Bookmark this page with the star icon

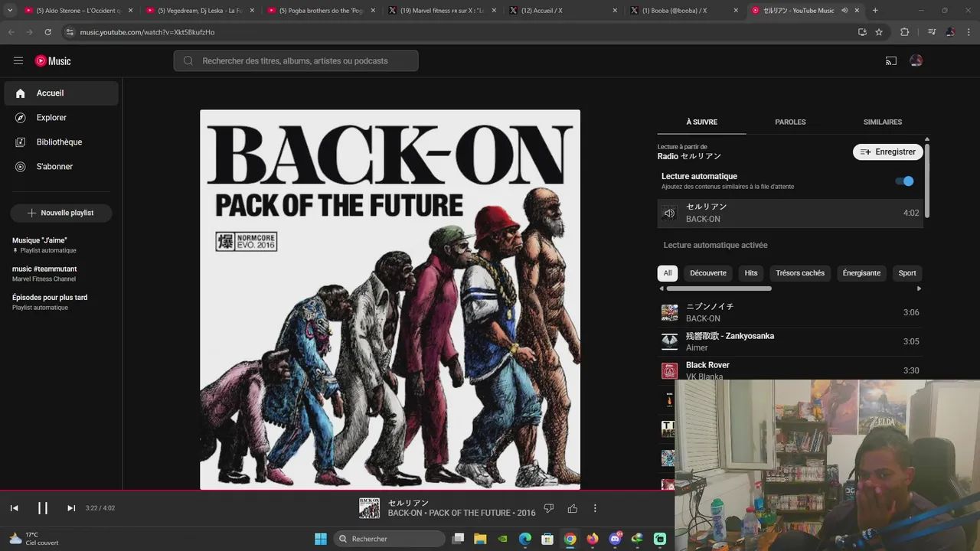click(x=879, y=32)
